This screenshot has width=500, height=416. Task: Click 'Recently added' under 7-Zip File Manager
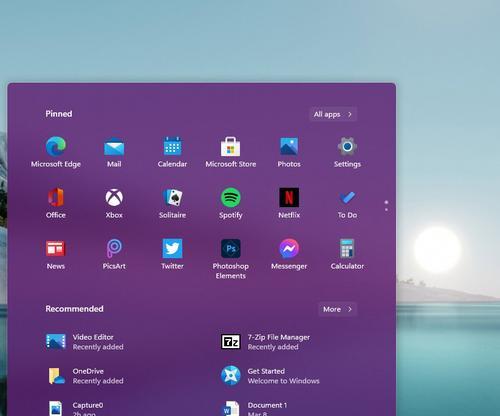point(273,347)
